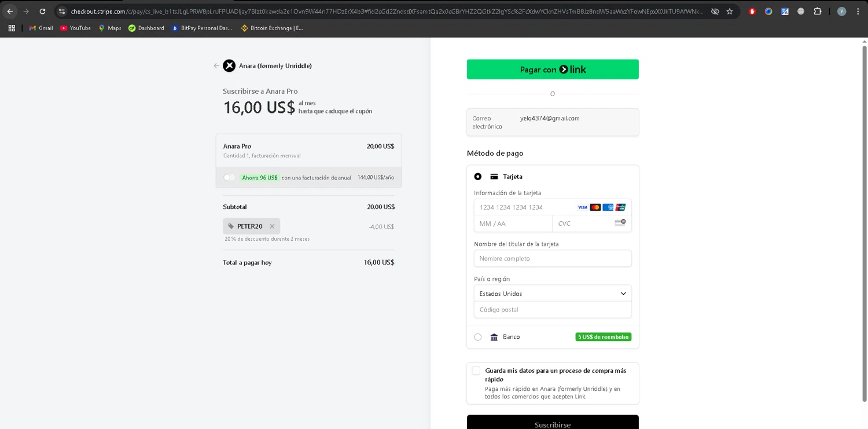This screenshot has width=868, height=429.
Task: Remove the PETER20 coupon
Action: 272,226
